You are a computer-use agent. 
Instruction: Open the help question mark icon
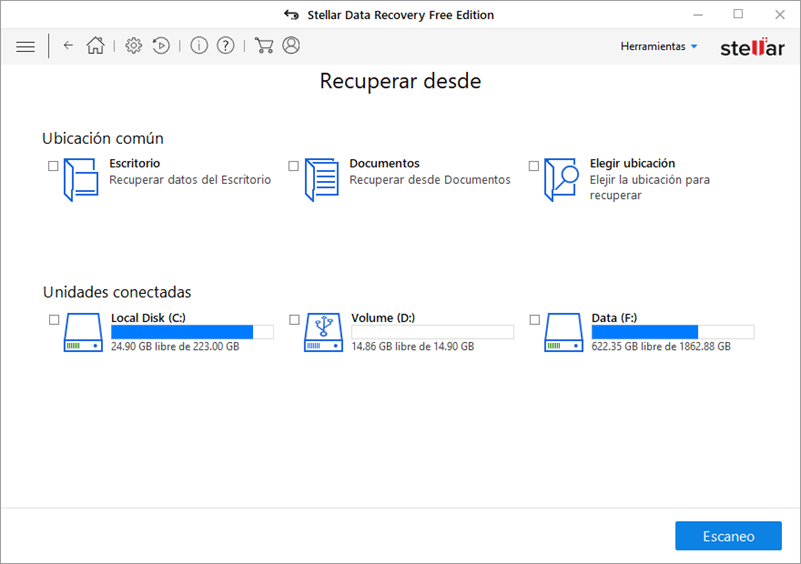point(225,45)
